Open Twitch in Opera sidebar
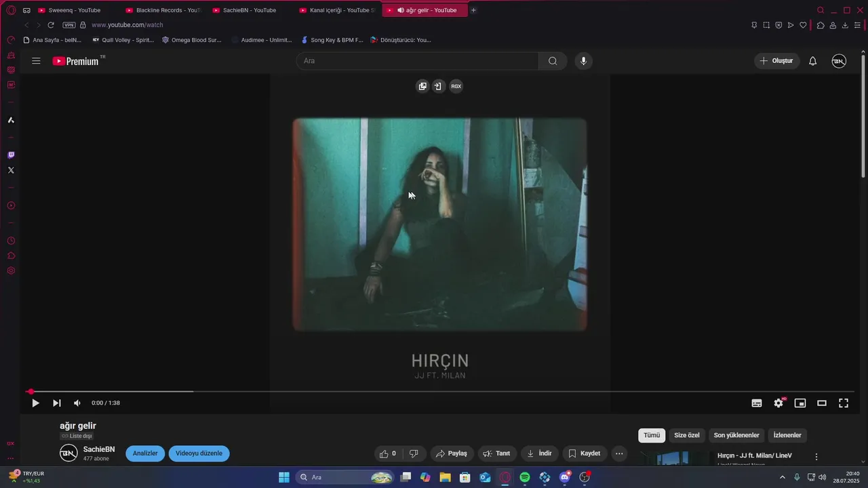 pyautogui.click(x=11, y=155)
